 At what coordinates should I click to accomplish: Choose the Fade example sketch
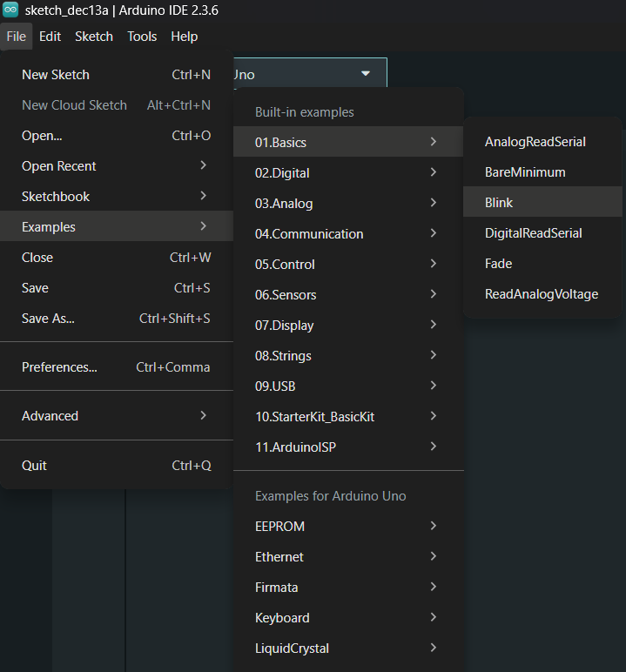498,264
